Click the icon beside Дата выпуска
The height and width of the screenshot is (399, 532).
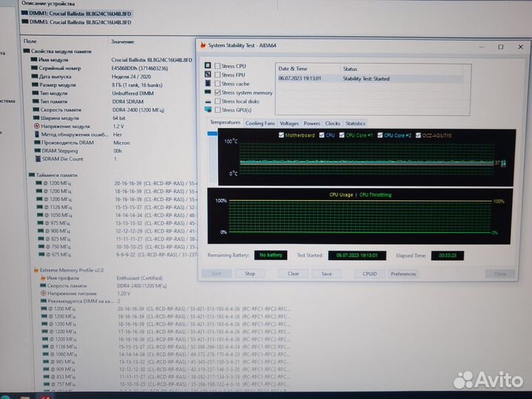[x=35, y=76]
